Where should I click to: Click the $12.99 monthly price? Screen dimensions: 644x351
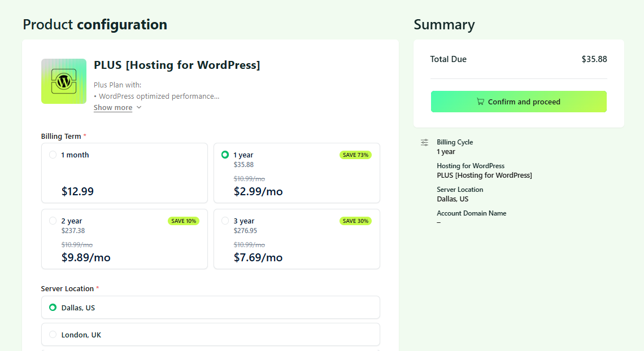coord(77,191)
